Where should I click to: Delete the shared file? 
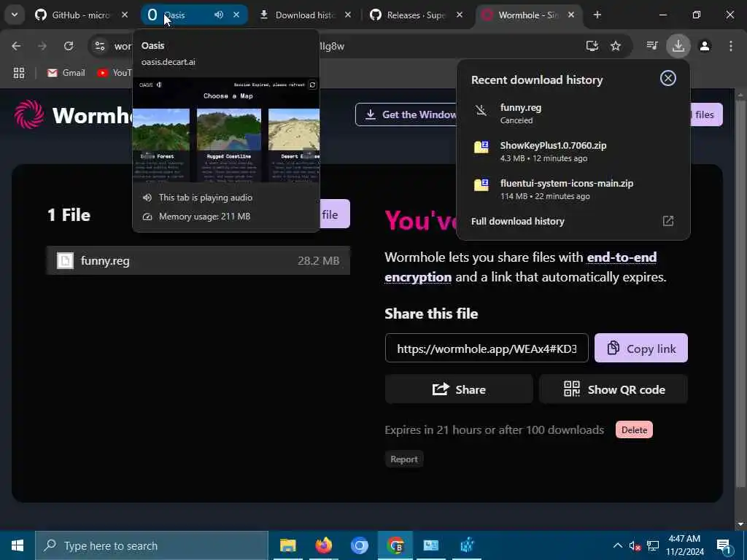pyautogui.click(x=634, y=429)
